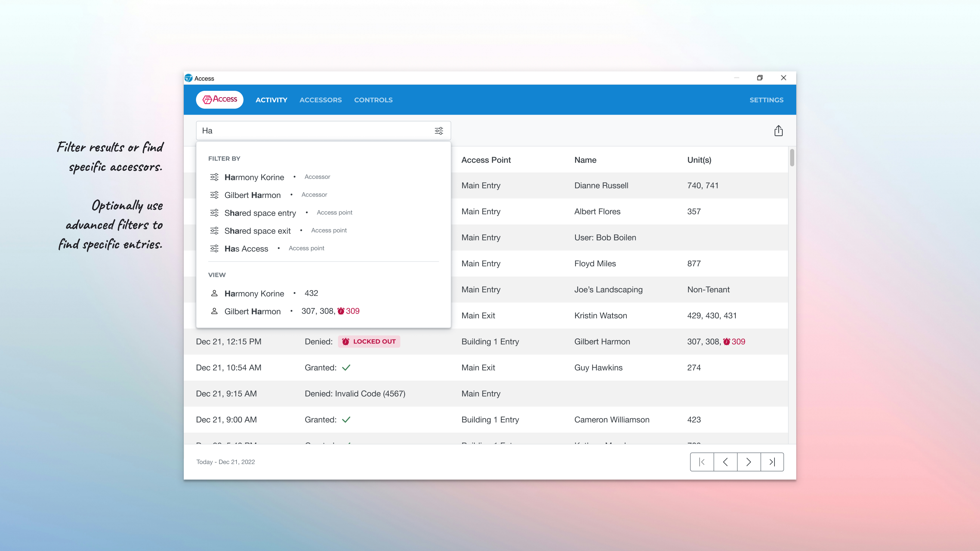Return to the first page of results
Image resolution: width=980 pixels, height=551 pixels.
coord(702,462)
